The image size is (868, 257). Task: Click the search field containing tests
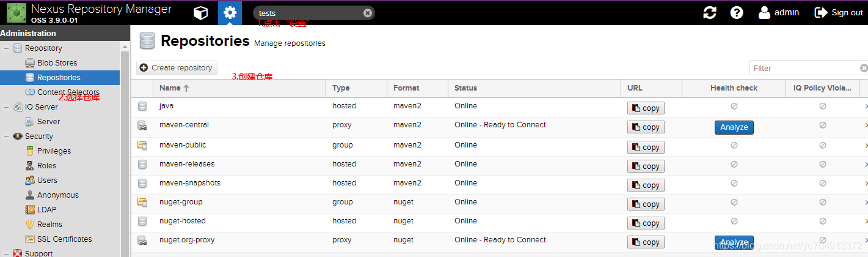pyautogui.click(x=313, y=13)
